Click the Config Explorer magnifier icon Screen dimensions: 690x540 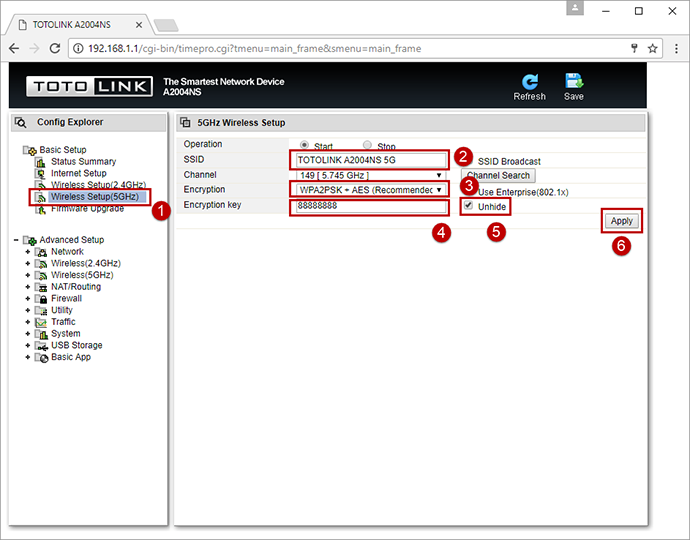21,122
